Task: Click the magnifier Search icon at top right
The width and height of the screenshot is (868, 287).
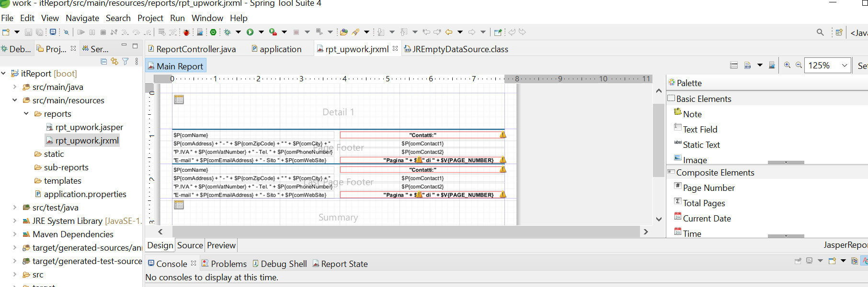Action: tap(820, 32)
